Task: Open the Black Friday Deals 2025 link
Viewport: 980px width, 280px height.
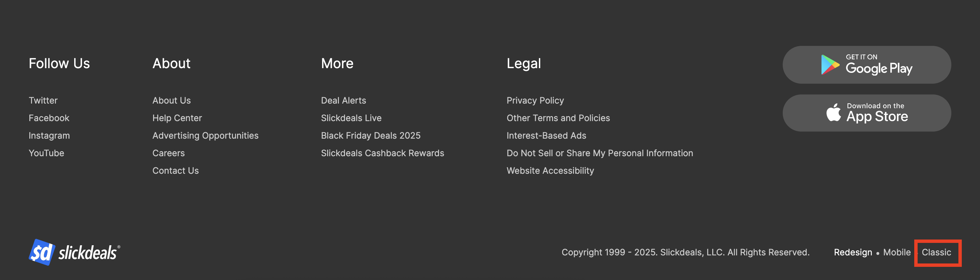Action: (371, 135)
